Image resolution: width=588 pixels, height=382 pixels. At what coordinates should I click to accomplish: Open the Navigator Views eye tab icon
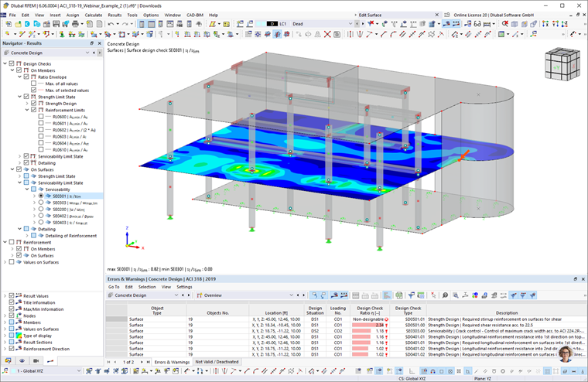click(22, 360)
